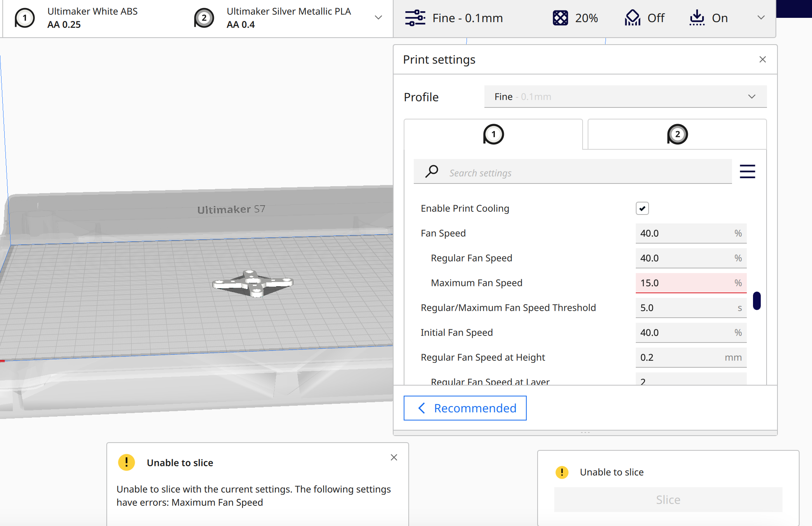Click the Ultimaker Silver Metallic PLA text
The width and height of the screenshot is (812, 526).
tap(289, 11)
